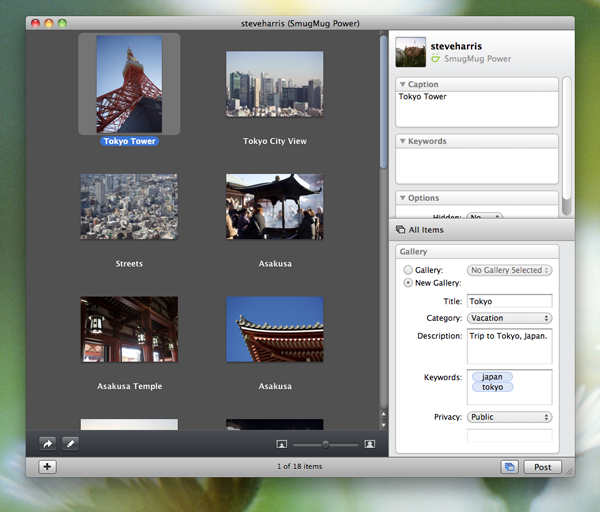
Task: Select the tokyo keyword token
Action: coord(492,387)
